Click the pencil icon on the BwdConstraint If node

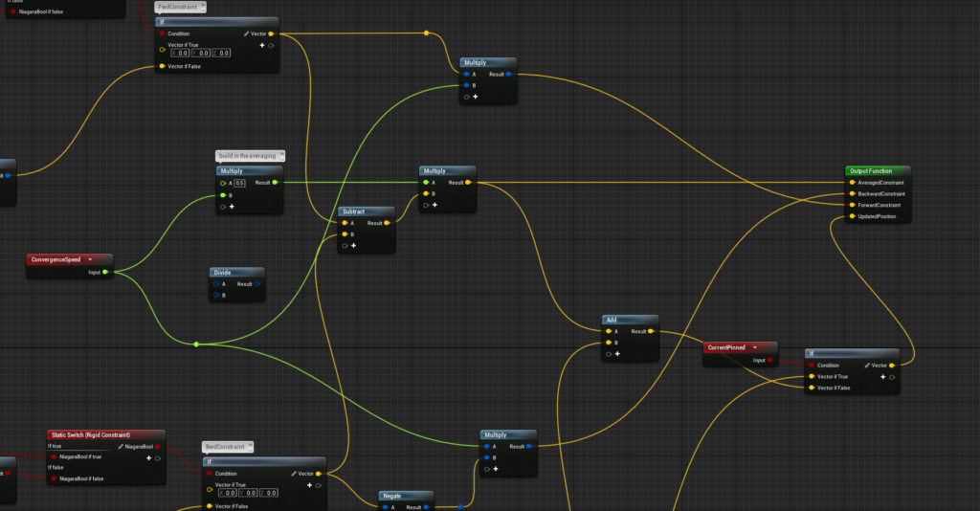[294, 474]
